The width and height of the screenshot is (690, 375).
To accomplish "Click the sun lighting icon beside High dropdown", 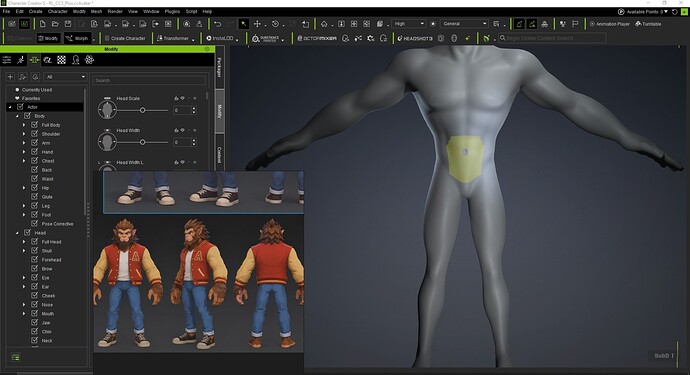I will (x=433, y=24).
